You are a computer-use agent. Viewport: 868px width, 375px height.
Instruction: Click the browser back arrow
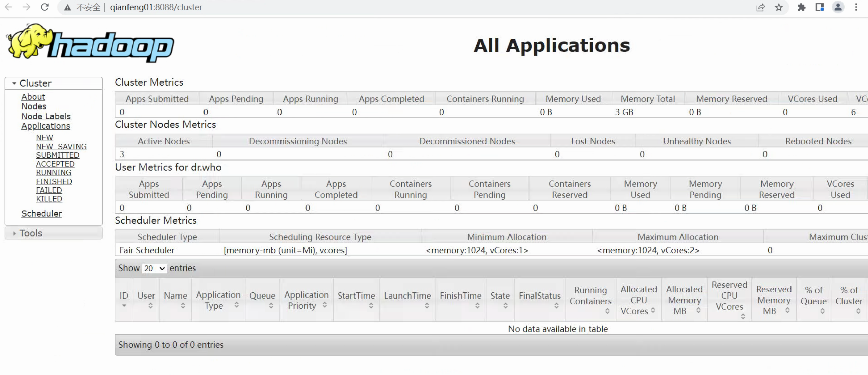[8, 7]
